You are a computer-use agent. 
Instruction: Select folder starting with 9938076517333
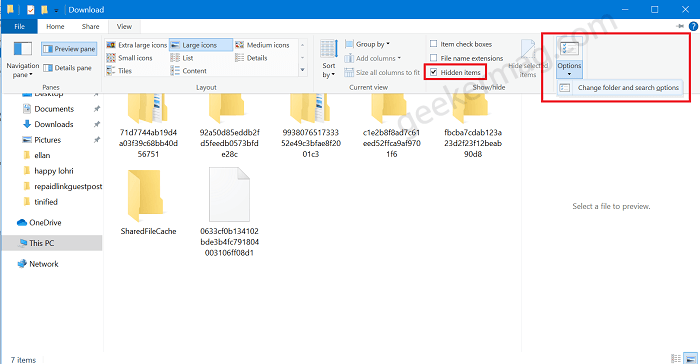311,126
